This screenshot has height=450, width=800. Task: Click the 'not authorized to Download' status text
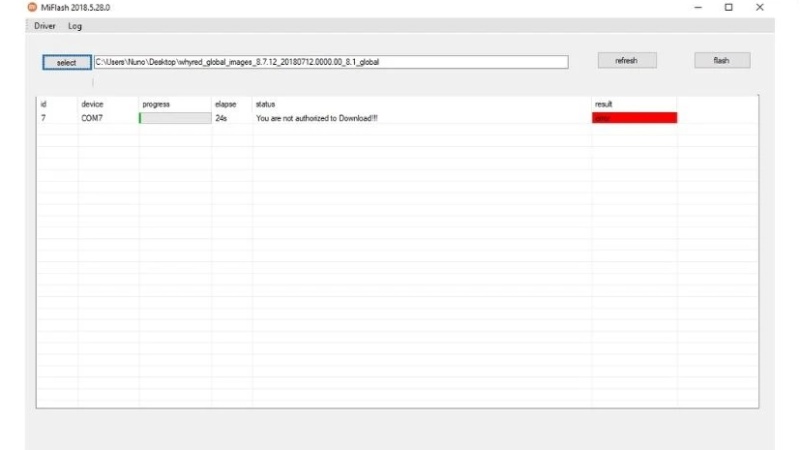point(317,118)
